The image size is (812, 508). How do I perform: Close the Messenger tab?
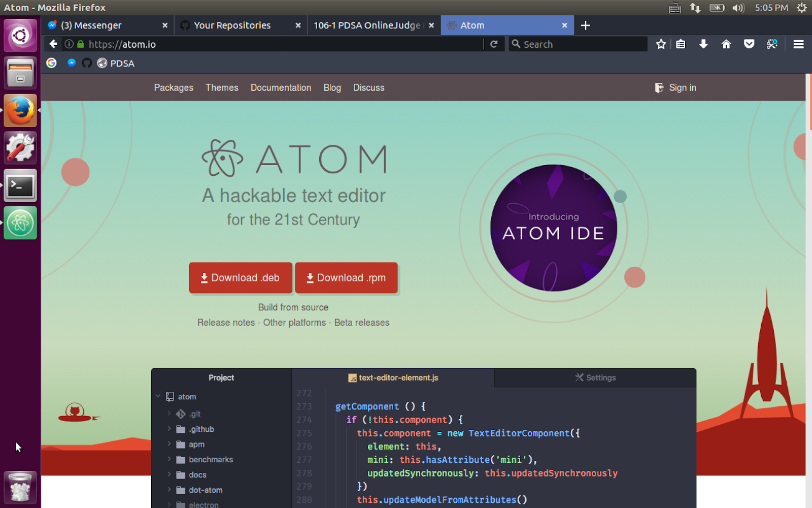[x=165, y=25]
